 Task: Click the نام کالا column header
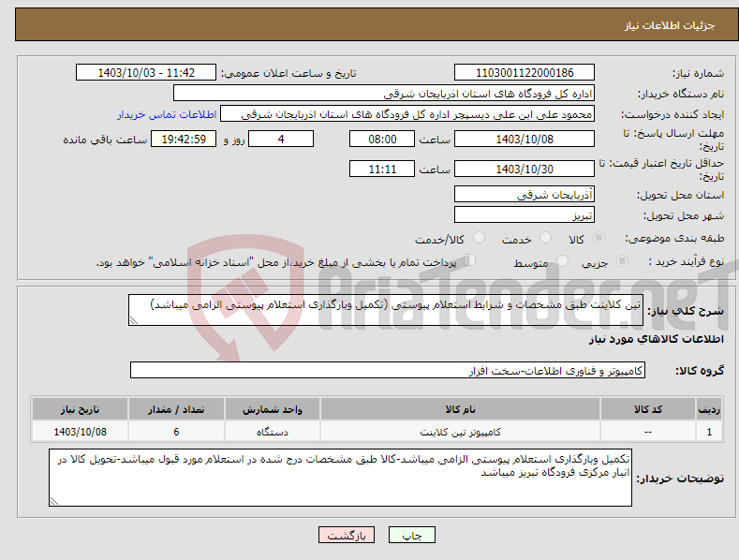click(x=460, y=409)
